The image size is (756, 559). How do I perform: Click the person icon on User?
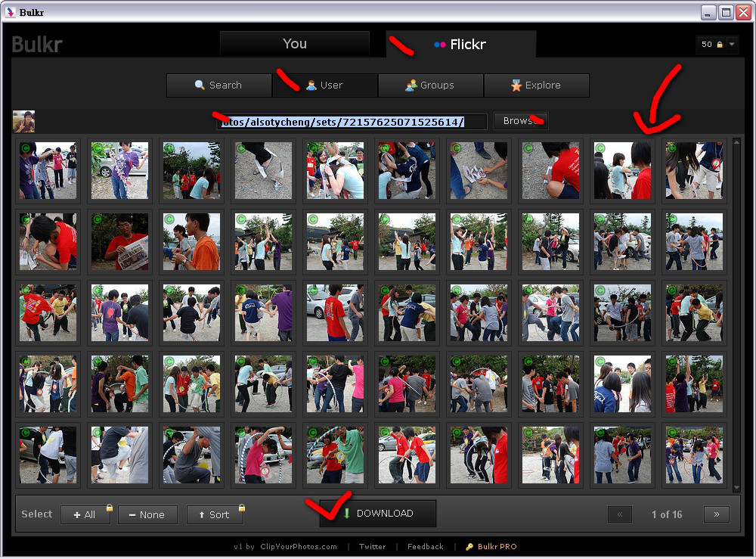pyautogui.click(x=311, y=85)
